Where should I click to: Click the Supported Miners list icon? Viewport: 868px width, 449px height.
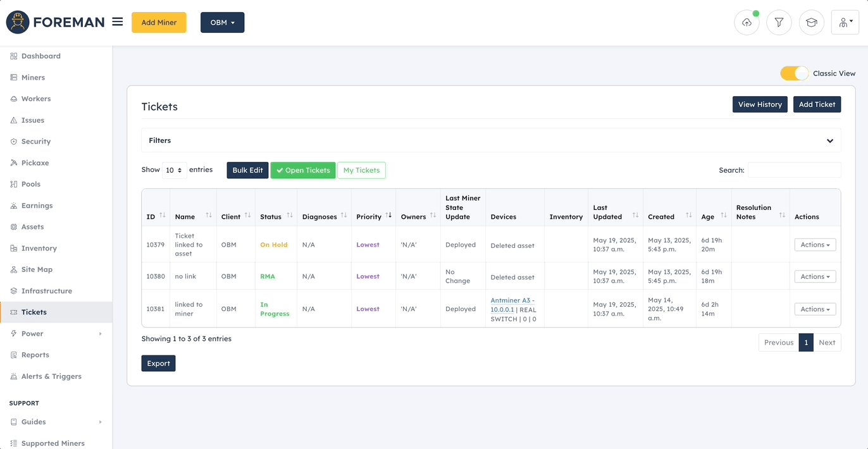[x=14, y=443]
